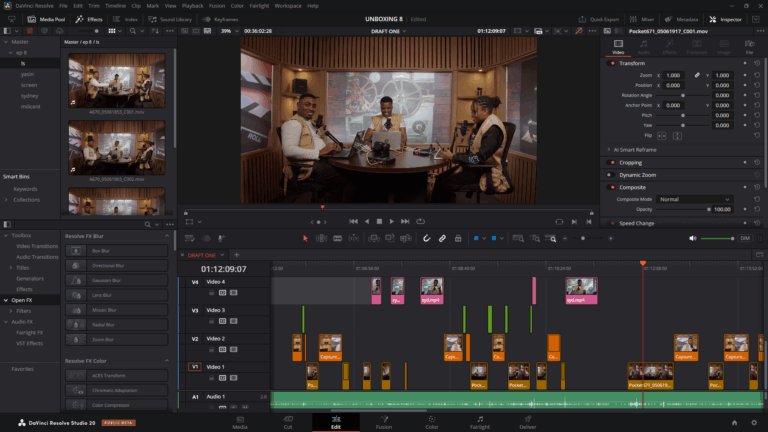Screen dimensions: 768x432
Task: Toggle Auto Track Selector on Video 2
Action: tap(222, 350)
